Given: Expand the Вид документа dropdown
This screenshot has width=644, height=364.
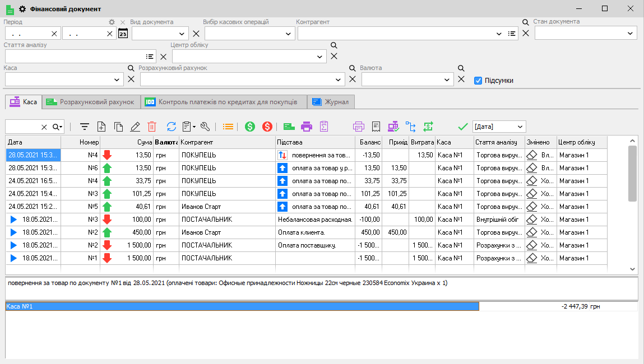Looking at the screenshot, I should coord(182,34).
